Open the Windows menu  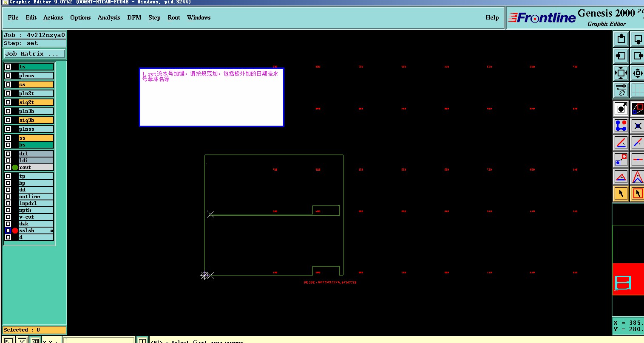(199, 17)
